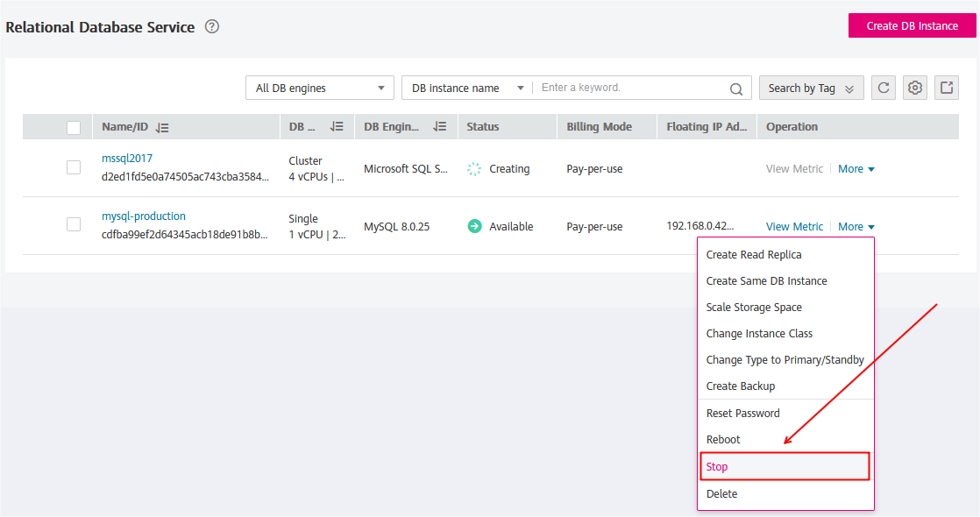Click the export to new page icon
Screen dimensions: 980x517
click(x=946, y=88)
